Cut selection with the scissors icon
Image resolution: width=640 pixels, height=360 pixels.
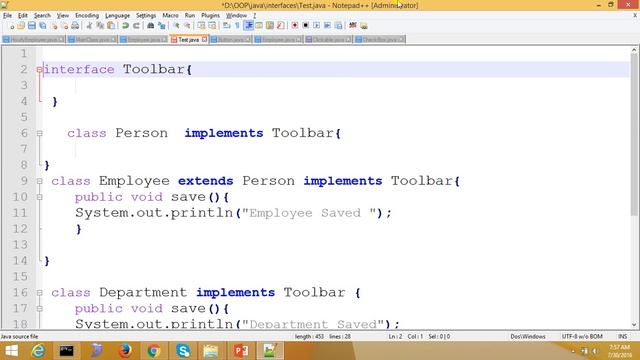click(x=89, y=26)
